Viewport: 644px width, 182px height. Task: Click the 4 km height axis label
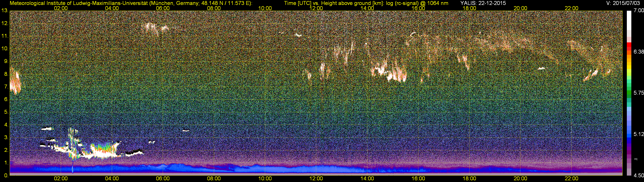[6, 125]
